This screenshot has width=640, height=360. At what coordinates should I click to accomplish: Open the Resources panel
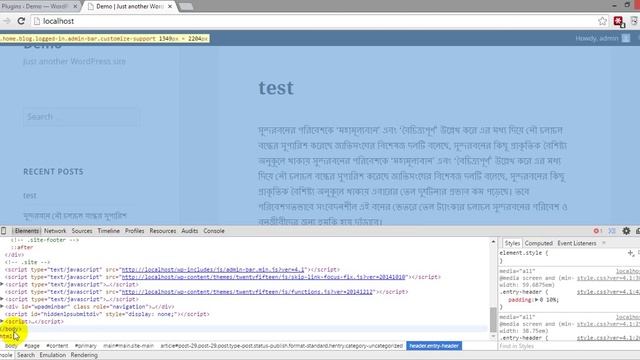(x=162, y=231)
